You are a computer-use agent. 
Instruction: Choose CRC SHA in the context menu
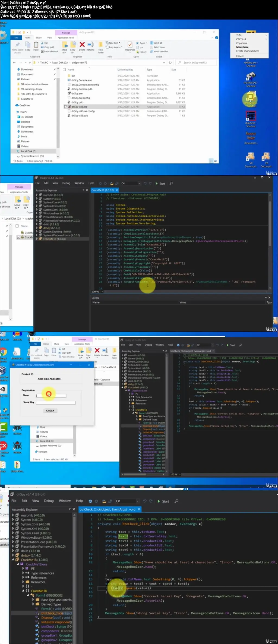coord(249,39)
